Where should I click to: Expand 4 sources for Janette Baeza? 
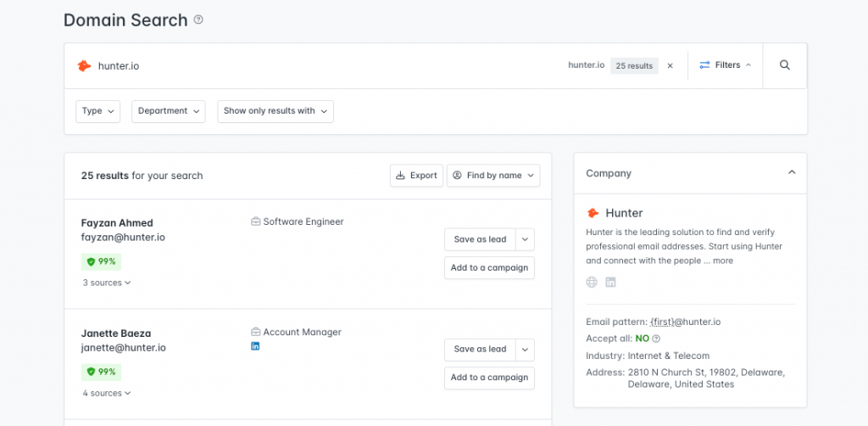click(x=107, y=393)
